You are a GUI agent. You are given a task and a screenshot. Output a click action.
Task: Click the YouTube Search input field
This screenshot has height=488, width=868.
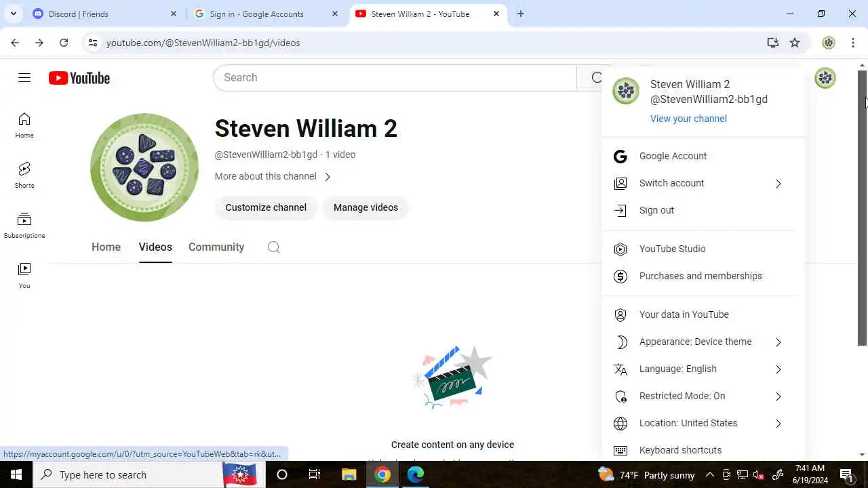coord(395,78)
